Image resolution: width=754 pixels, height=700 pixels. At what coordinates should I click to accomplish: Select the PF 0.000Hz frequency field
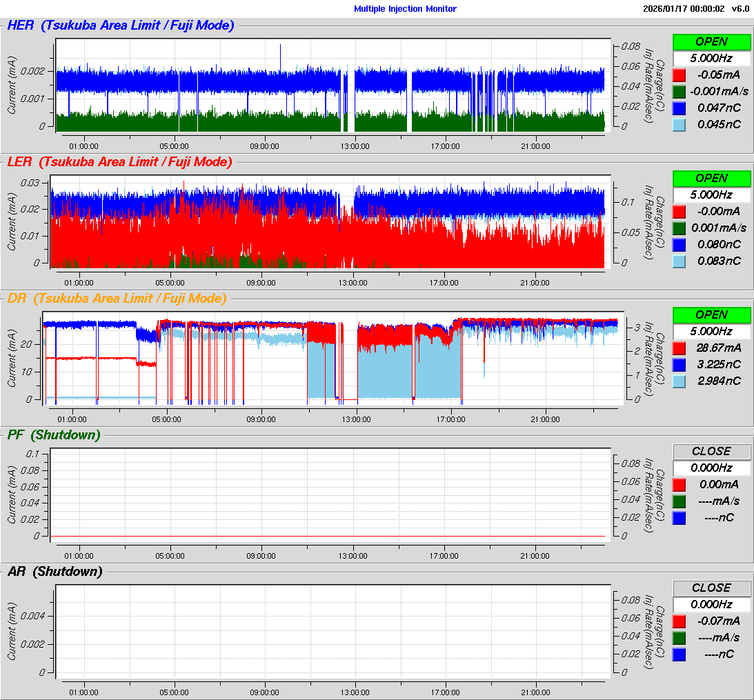[711, 468]
